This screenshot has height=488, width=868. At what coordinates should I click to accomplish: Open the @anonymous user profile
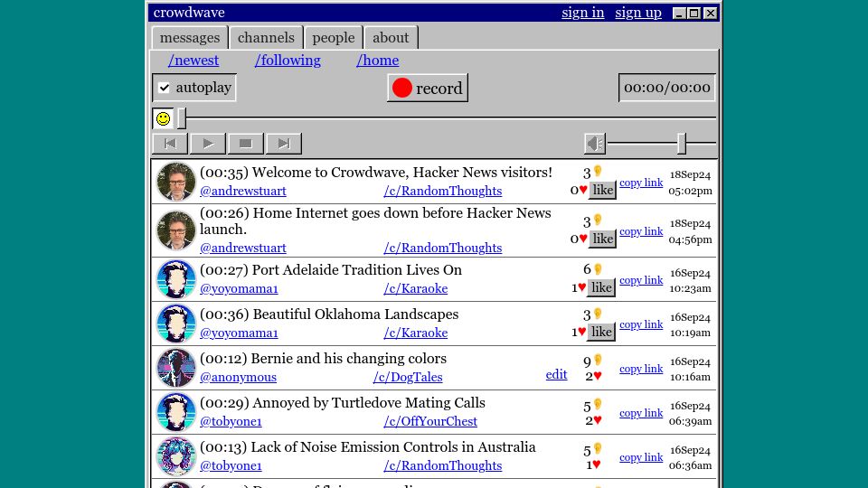tap(238, 378)
